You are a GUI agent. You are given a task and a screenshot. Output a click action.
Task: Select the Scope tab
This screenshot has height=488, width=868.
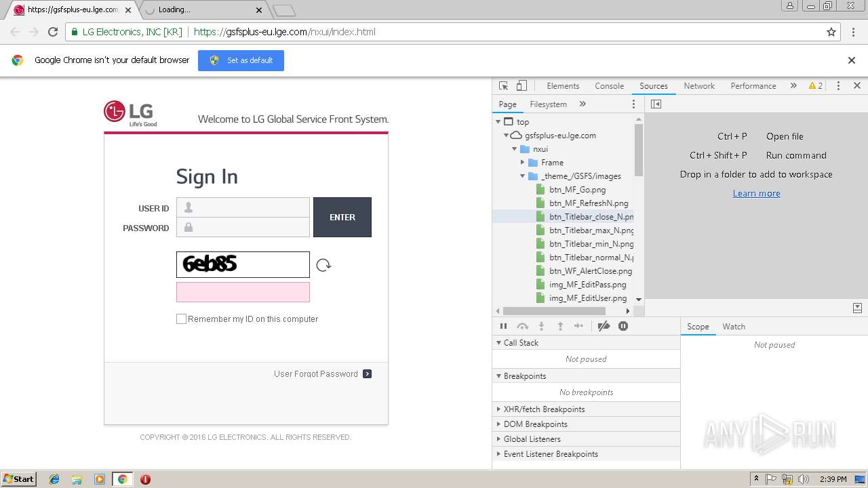[x=698, y=327]
